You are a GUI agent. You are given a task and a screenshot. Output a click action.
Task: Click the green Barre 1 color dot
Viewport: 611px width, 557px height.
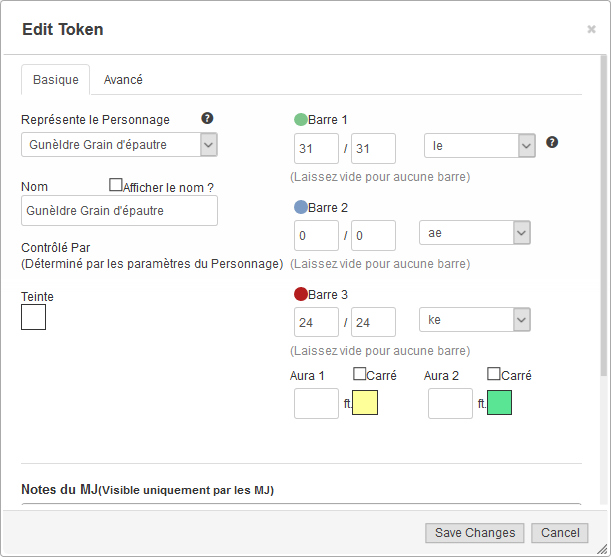point(301,120)
